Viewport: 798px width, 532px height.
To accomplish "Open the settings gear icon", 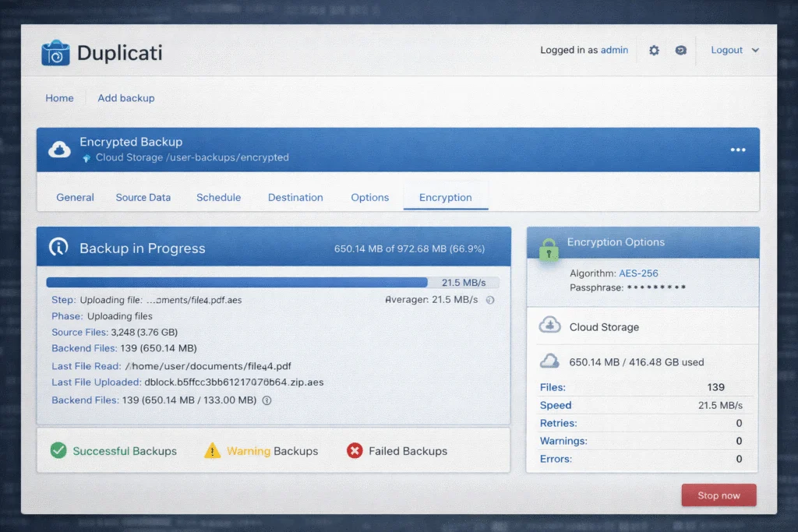I will 654,50.
